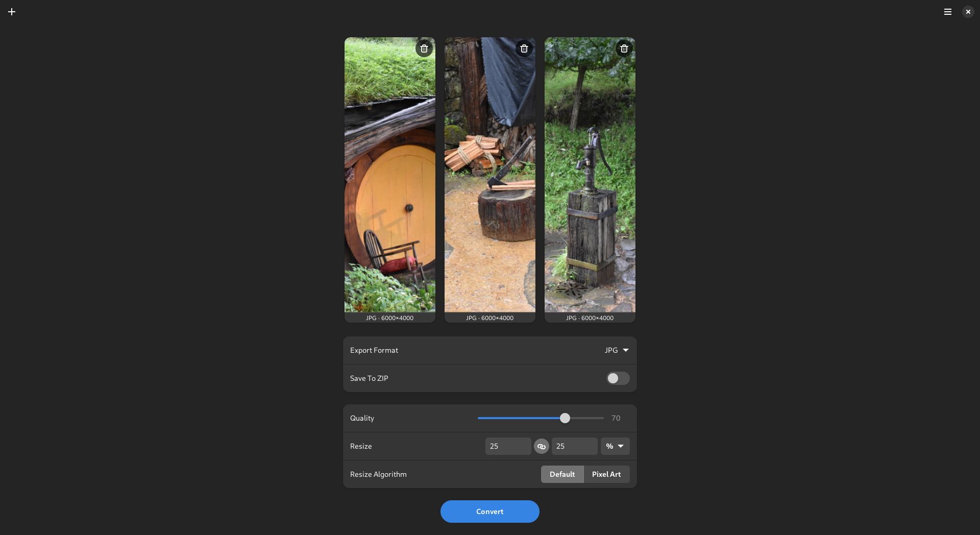Click the Save To ZIP row label
Image resolution: width=980 pixels, height=535 pixels.
click(x=369, y=378)
